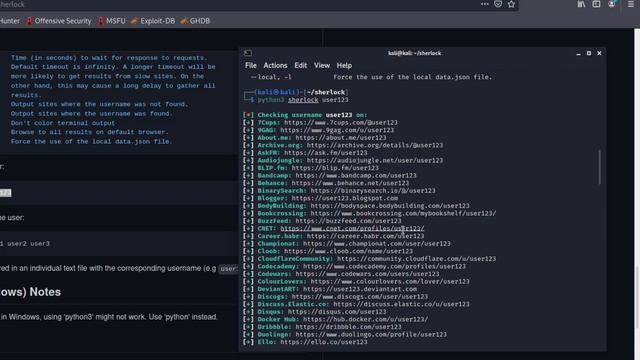Screen dimensions: 640x360
Task: Open the CNET profile URL
Action: pos(352,228)
